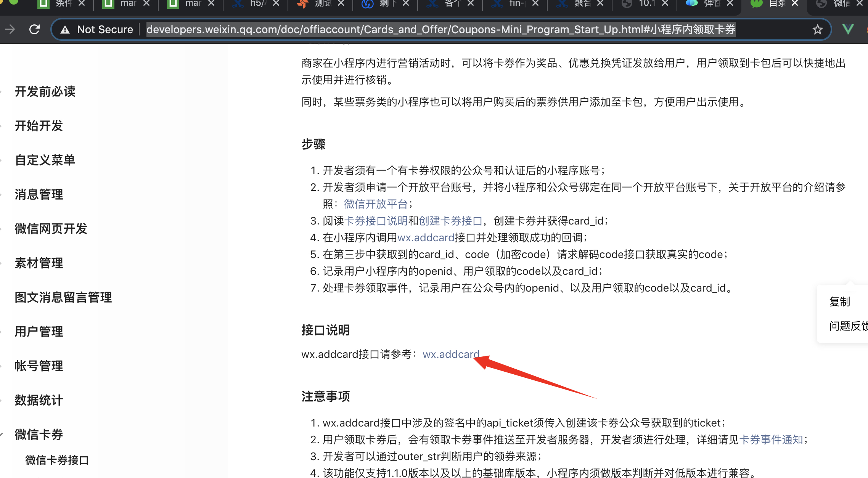Open the 微信开放平台 link
This screenshot has height=478, width=868.
(x=376, y=204)
